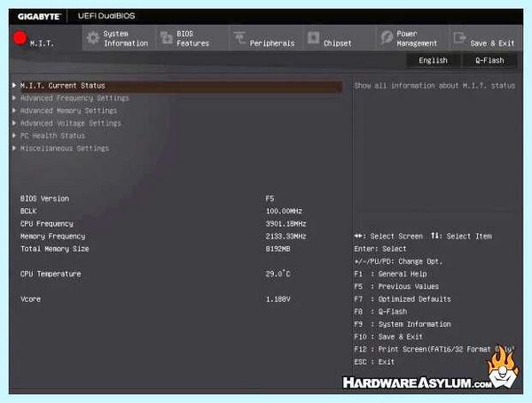Click the ESC Exit hint
The height and width of the screenshot is (403, 532).
pyautogui.click(x=374, y=361)
